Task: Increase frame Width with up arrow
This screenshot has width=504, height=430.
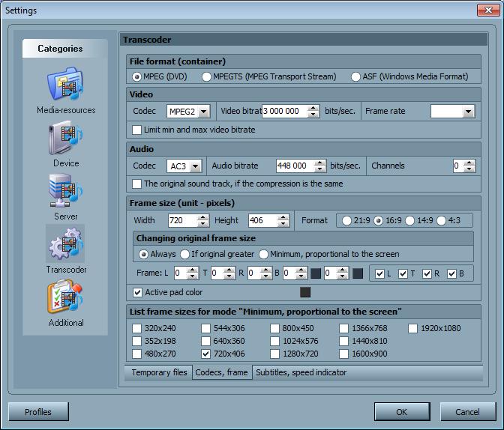Action: (202, 217)
